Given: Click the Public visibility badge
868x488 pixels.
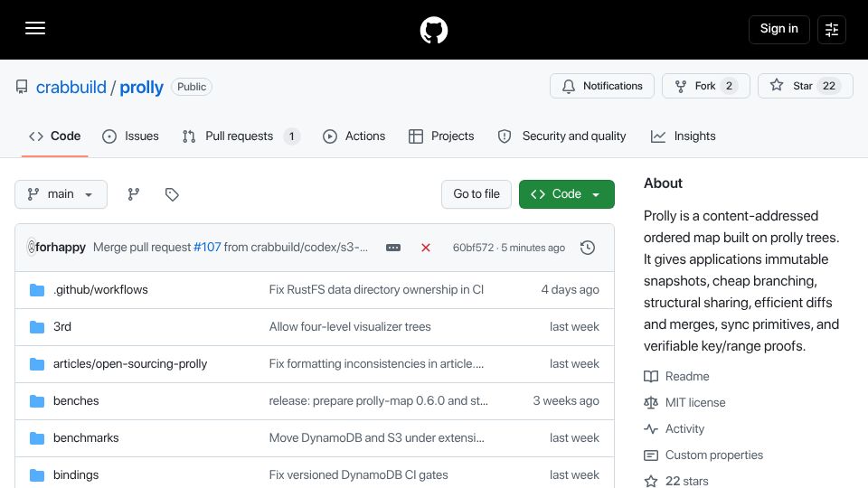Looking at the screenshot, I should (x=192, y=87).
